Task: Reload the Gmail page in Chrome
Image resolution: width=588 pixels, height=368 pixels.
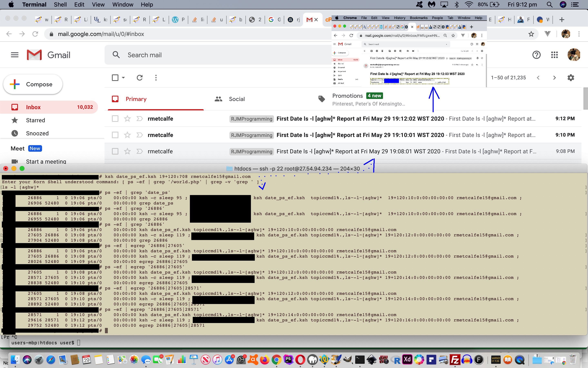Action: 35,34
